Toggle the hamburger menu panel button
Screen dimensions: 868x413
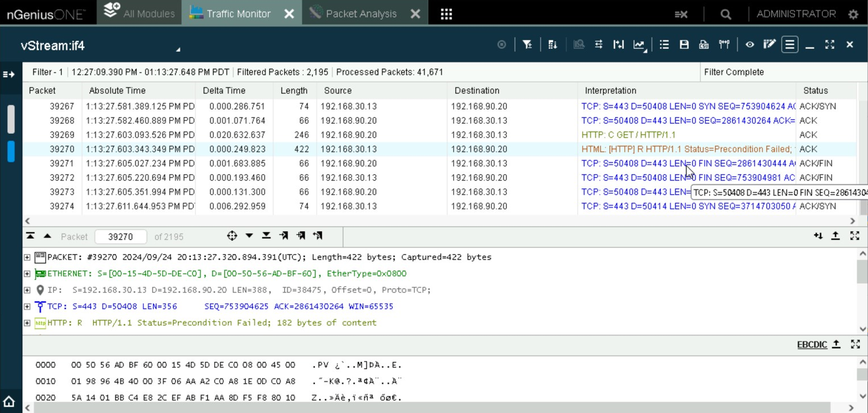click(x=790, y=45)
